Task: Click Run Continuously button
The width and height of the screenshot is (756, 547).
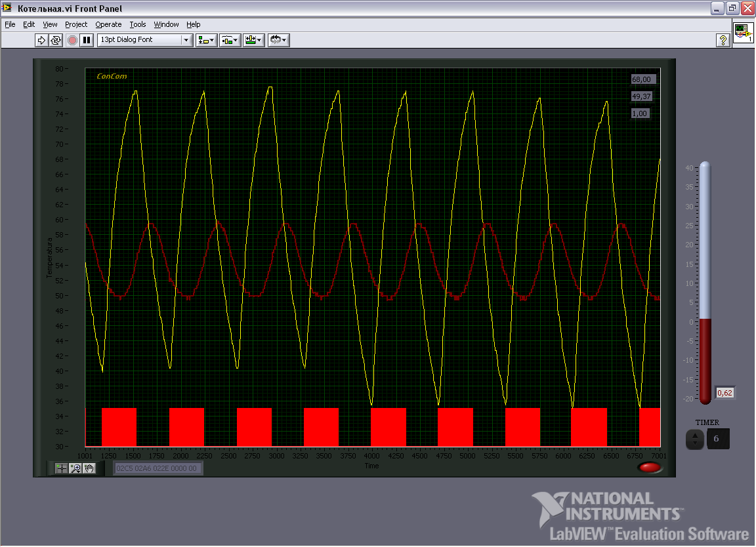Action: pyautogui.click(x=56, y=40)
